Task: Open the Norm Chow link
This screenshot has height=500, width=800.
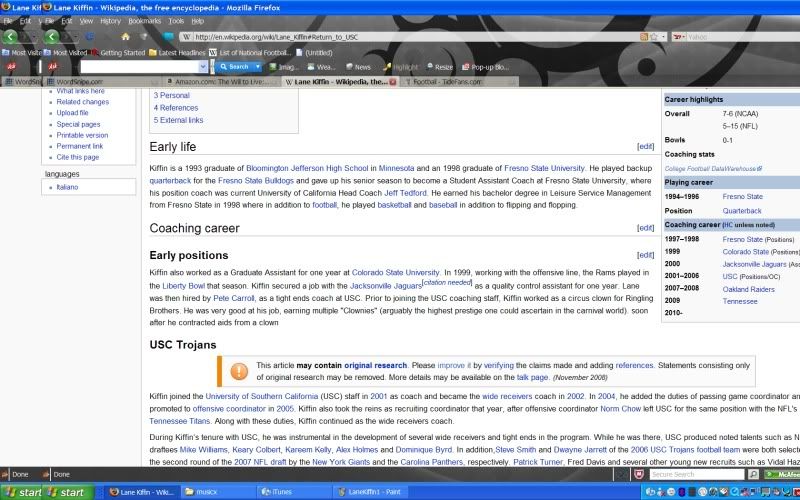Action: click(x=620, y=409)
